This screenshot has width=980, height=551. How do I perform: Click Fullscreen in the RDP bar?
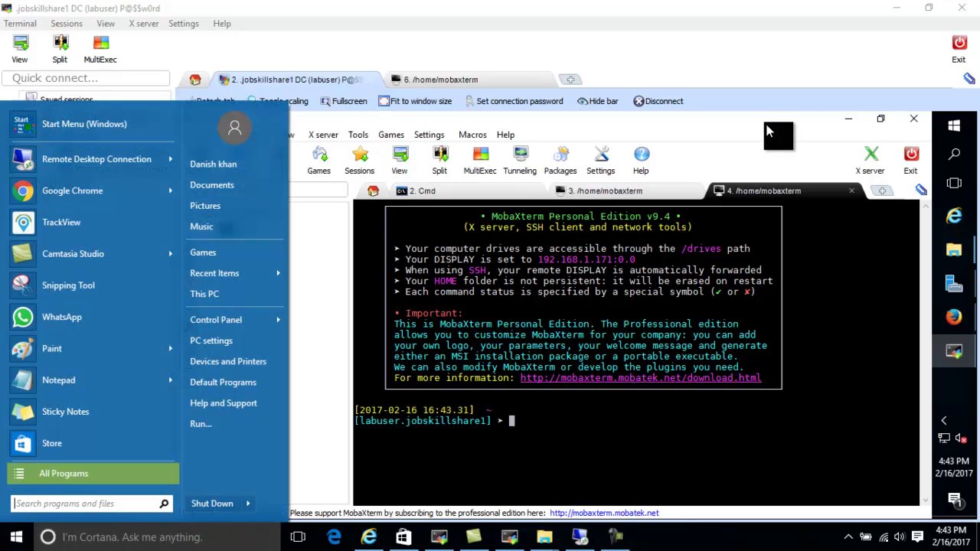[344, 101]
